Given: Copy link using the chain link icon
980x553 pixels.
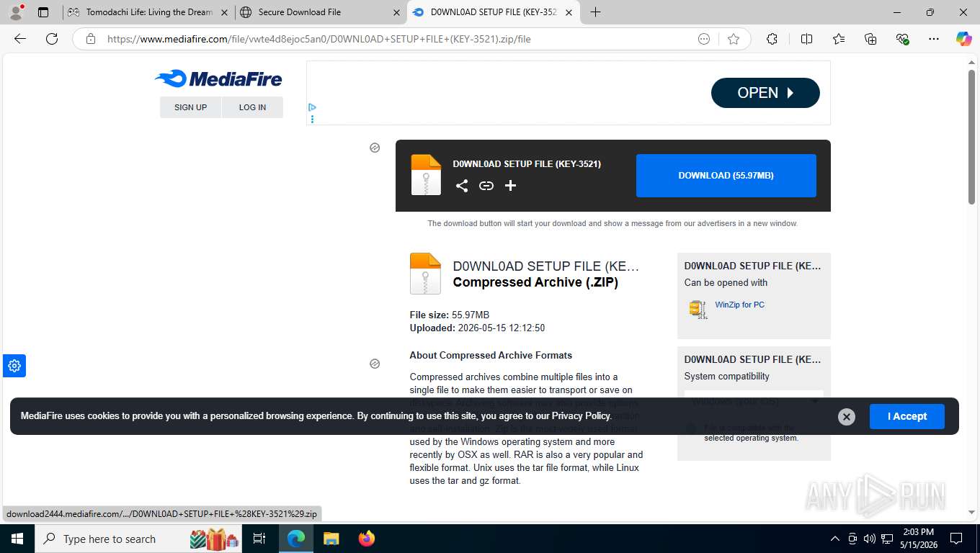Looking at the screenshot, I should (x=486, y=186).
